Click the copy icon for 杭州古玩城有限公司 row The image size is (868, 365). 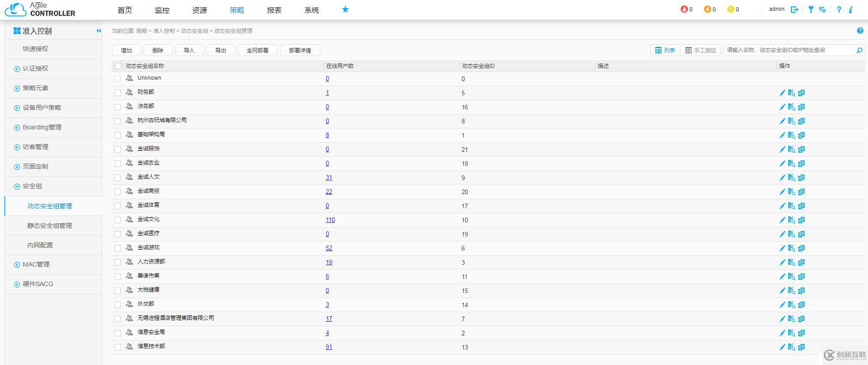801,121
